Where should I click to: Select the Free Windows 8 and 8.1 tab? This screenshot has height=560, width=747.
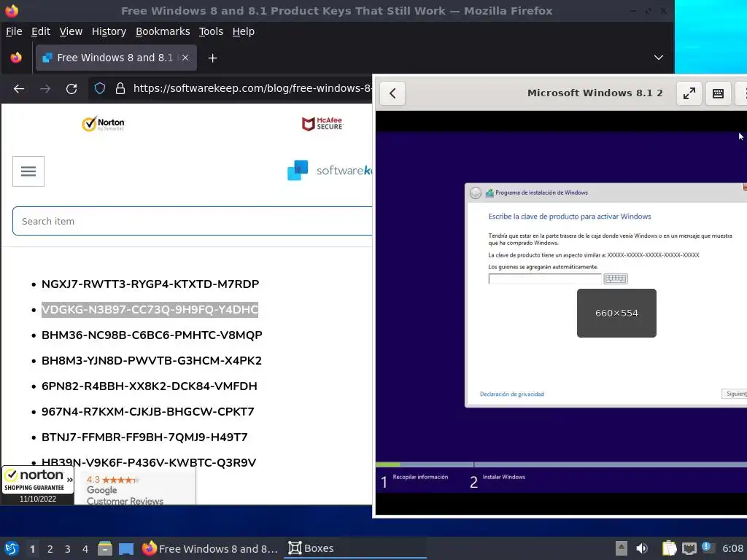116,58
